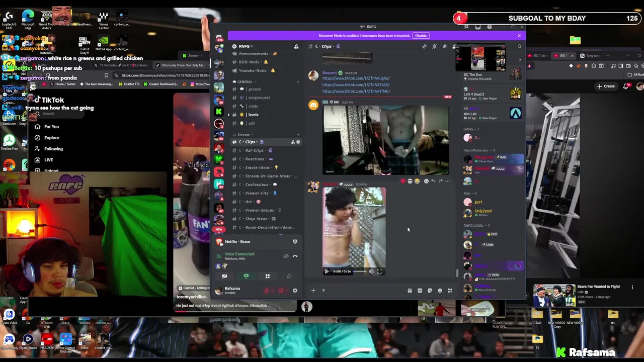Select the songrequest channel
Viewport: 644px width, 362px height.
click(265, 98)
